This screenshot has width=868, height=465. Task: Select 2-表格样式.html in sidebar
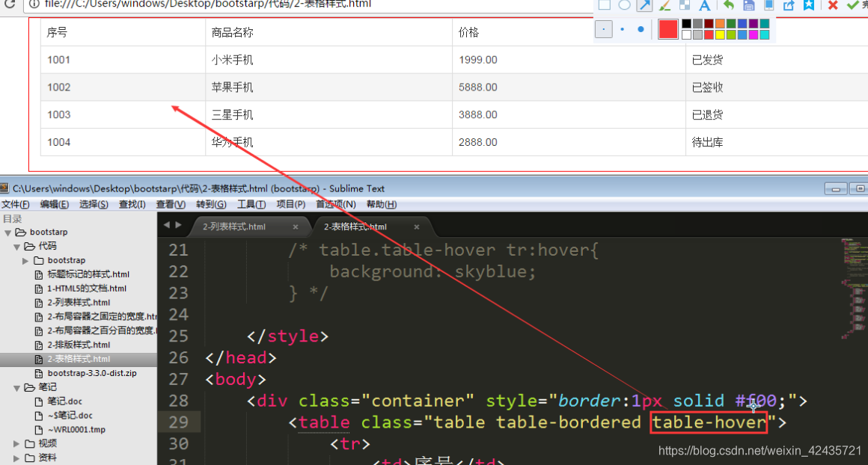79,359
